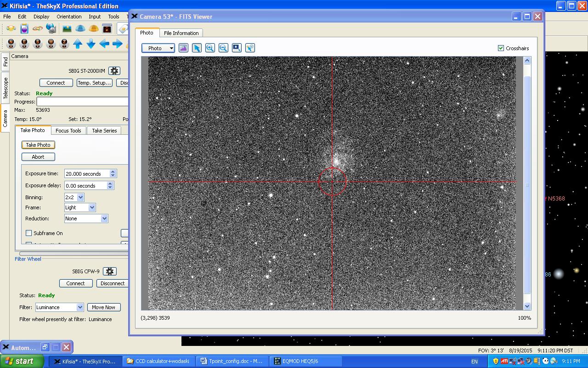Open histogram tool in FITS Viewer

[x=183, y=48]
